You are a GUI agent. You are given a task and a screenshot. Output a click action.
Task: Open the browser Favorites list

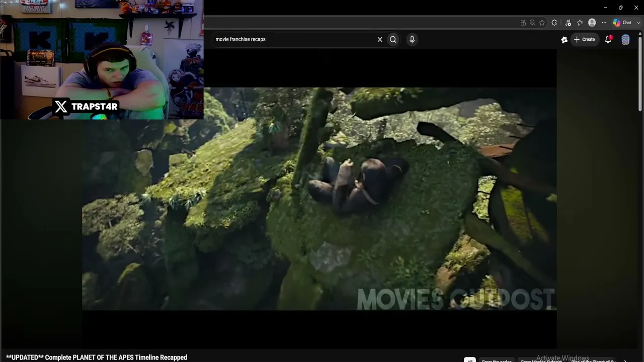[x=580, y=23]
